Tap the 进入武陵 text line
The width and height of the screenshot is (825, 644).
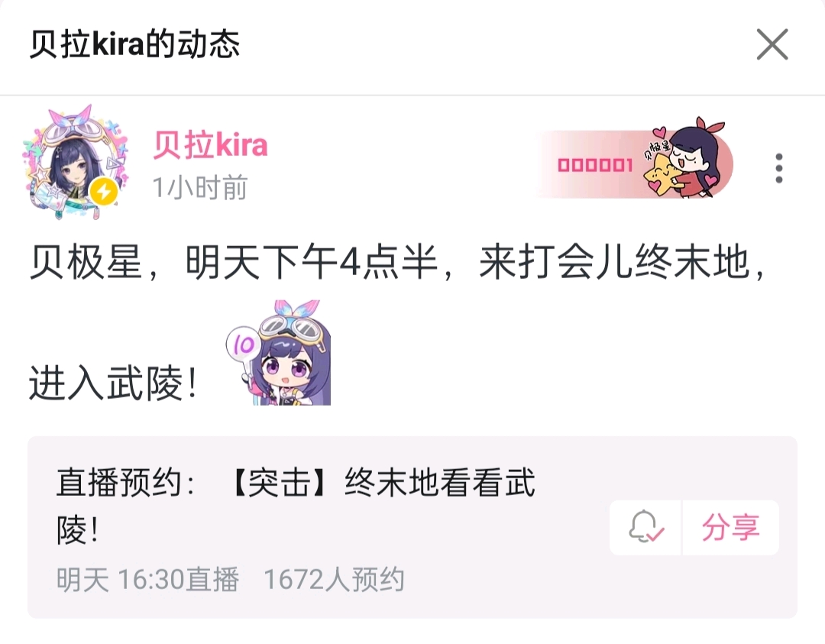point(113,383)
